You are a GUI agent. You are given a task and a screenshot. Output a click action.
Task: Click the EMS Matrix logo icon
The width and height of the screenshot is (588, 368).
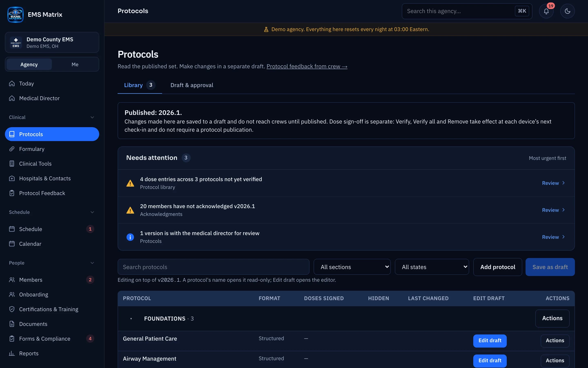tap(15, 15)
